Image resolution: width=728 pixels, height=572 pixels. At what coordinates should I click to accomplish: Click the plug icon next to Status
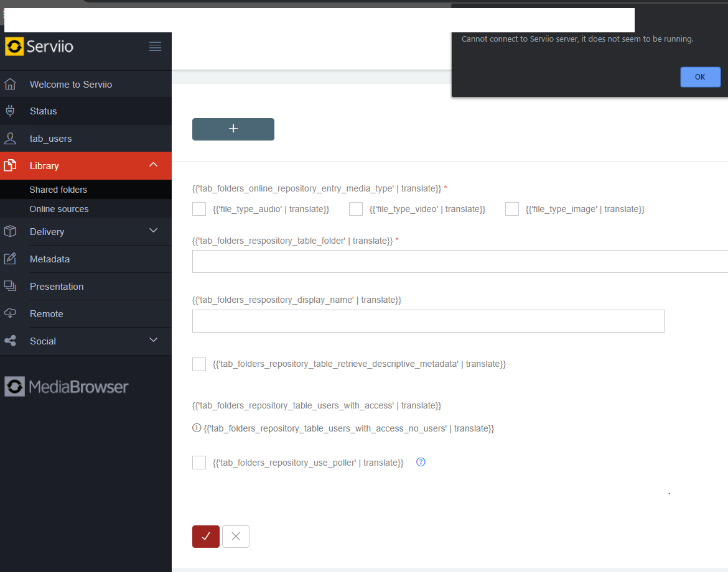point(10,111)
